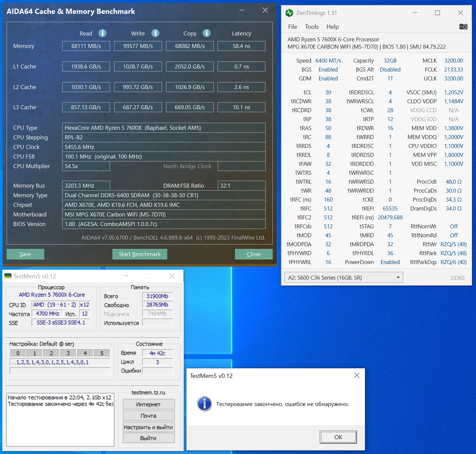Click the CPU Clock field 5455.6 MHz
Image resolution: width=476 pixels, height=454 pixels.
click(164, 147)
